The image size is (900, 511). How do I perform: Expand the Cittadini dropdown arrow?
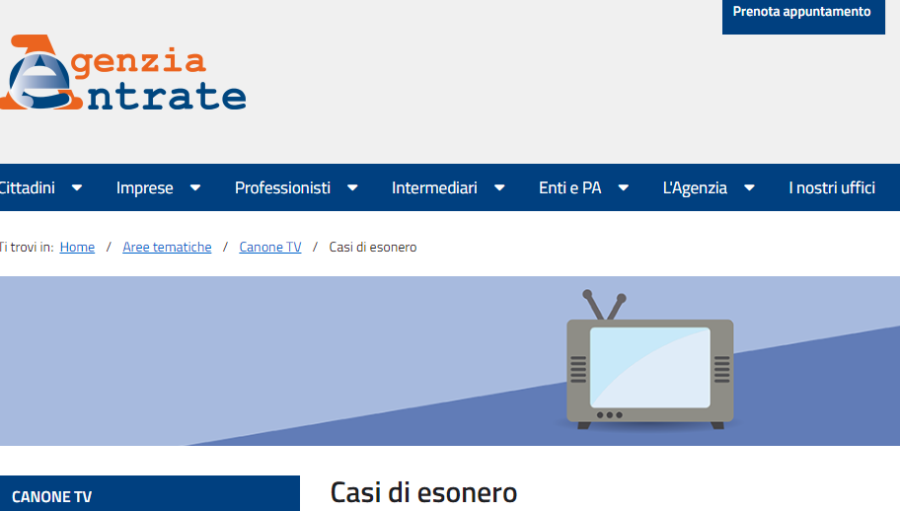77,188
